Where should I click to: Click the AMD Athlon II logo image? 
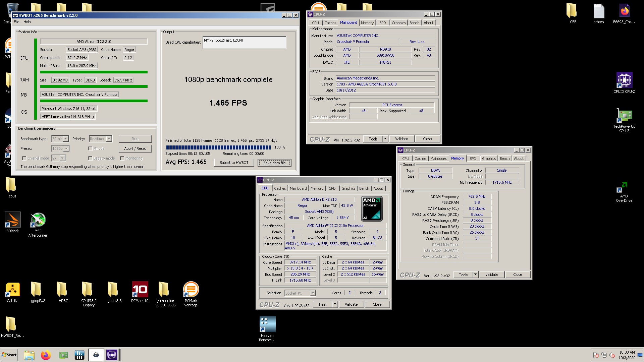coord(372,209)
